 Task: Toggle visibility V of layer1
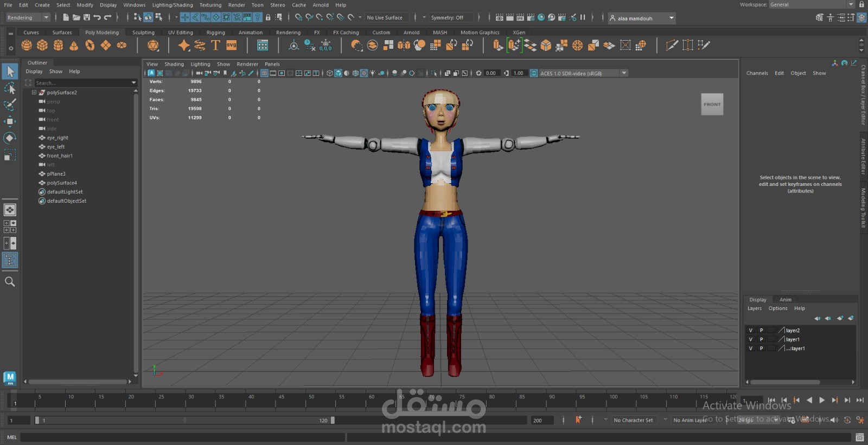click(x=751, y=339)
